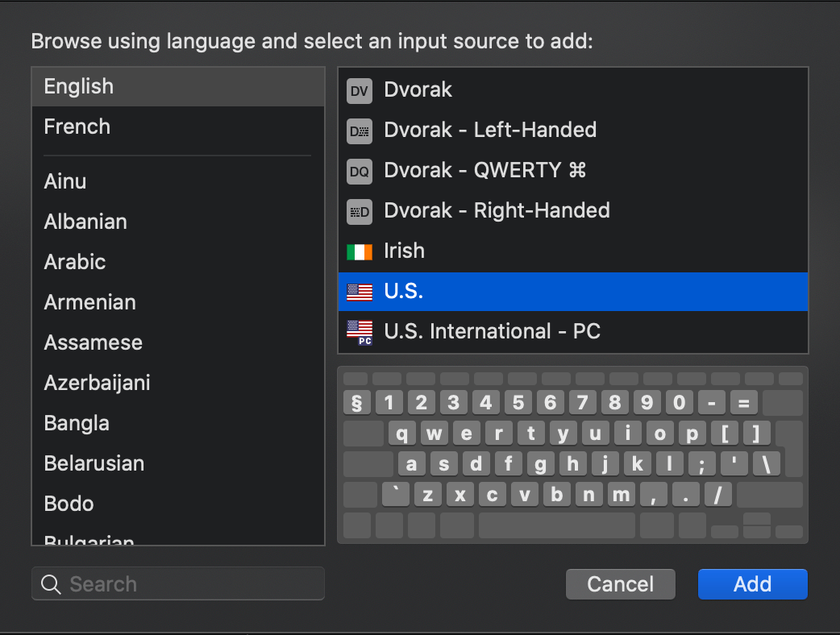
Task: Click the Dvorak Left-Handed layout icon
Action: tap(360, 131)
